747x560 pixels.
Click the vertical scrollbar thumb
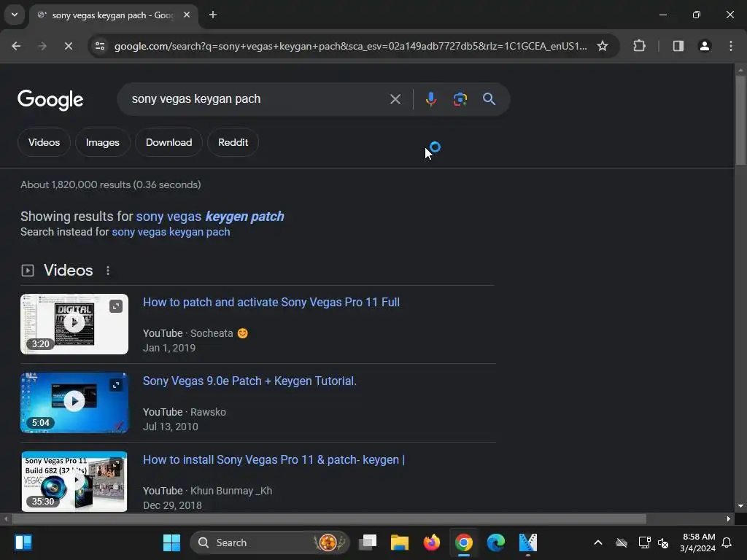(x=740, y=120)
